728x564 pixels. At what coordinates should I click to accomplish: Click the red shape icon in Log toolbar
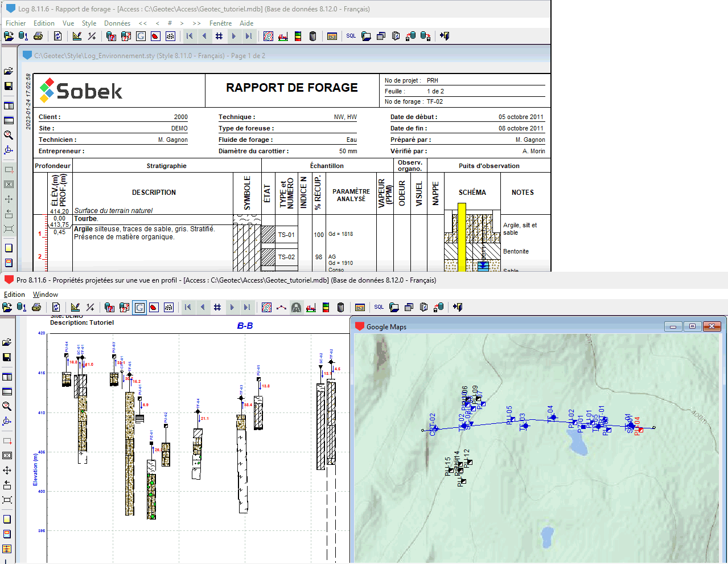pos(155,36)
